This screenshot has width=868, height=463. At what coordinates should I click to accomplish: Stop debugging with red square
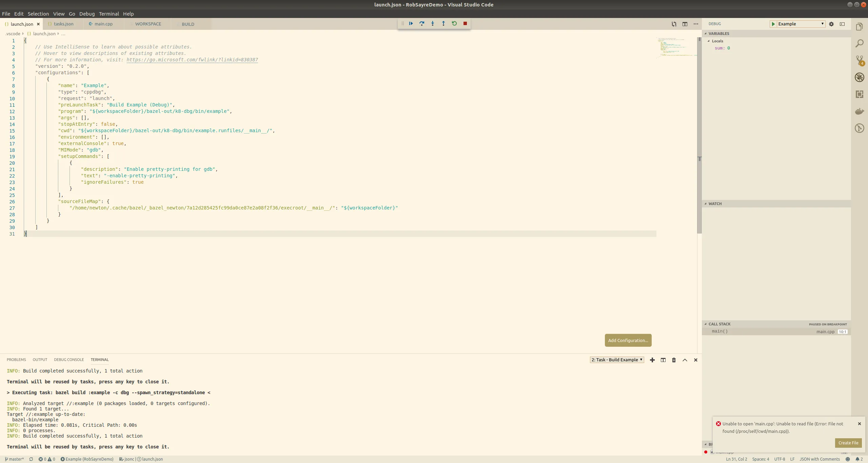(465, 23)
